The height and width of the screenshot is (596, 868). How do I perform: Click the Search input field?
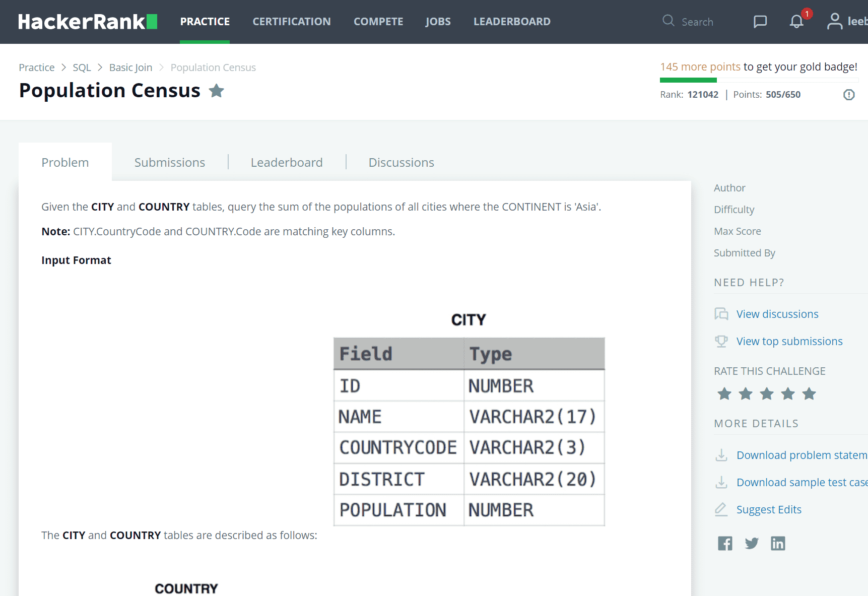tap(697, 22)
